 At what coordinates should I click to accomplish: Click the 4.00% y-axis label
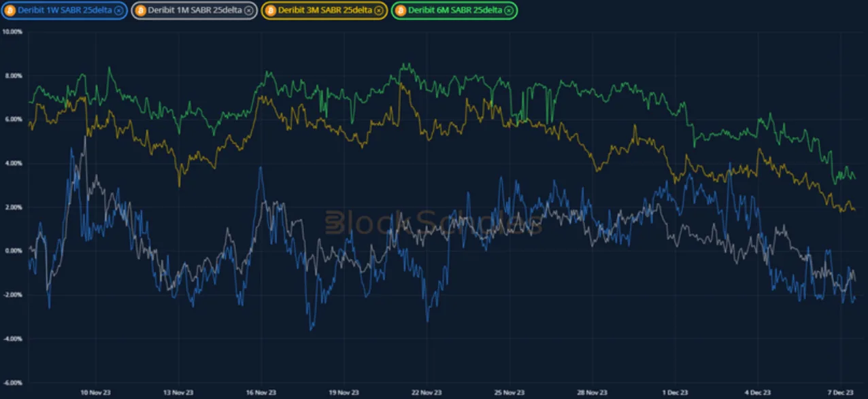point(14,163)
